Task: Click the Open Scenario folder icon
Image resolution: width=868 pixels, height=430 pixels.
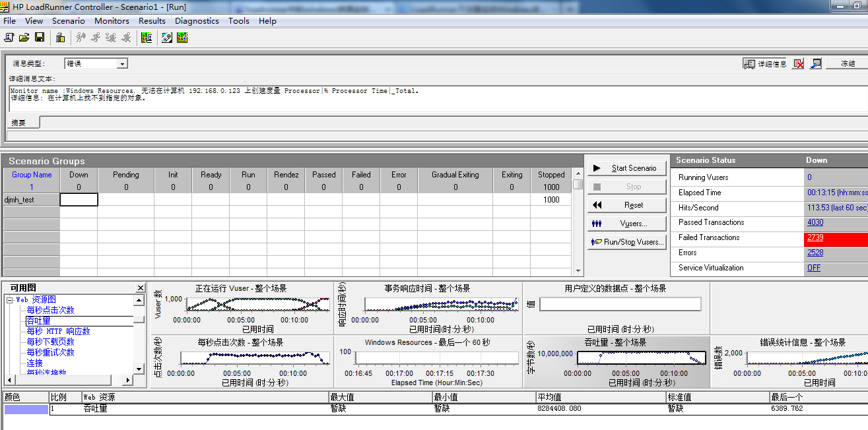Action: tap(24, 38)
